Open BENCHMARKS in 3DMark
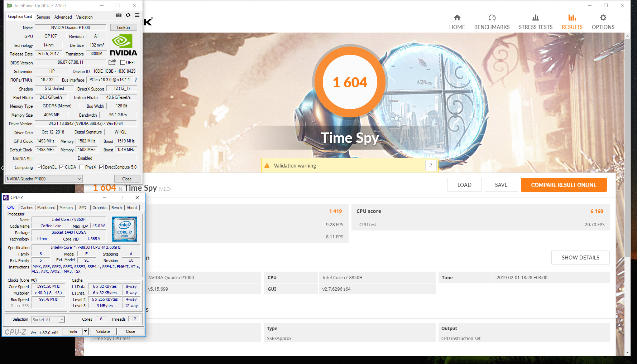 [492, 22]
